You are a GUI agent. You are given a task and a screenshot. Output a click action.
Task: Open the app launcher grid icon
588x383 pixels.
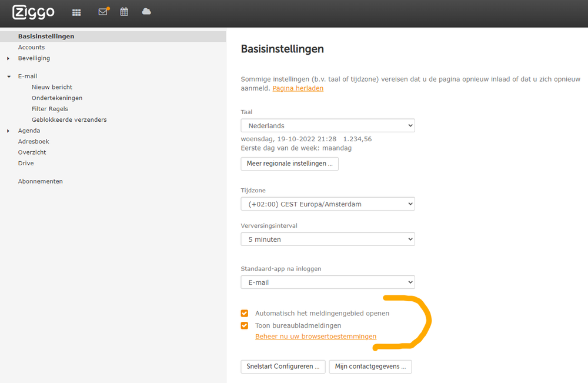pyautogui.click(x=76, y=12)
